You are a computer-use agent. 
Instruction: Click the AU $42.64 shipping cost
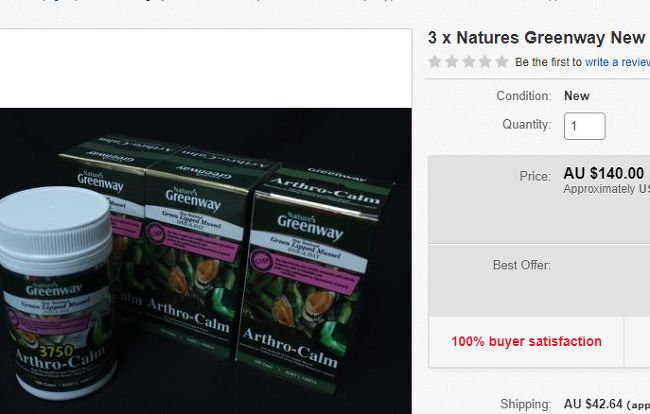pos(593,404)
